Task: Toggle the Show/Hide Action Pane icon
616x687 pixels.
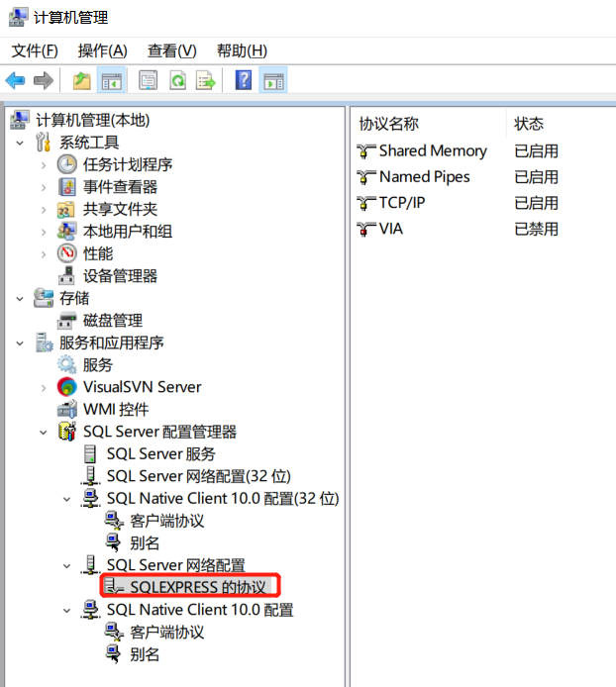Action: pyautogui.click(x=273, y=81)
